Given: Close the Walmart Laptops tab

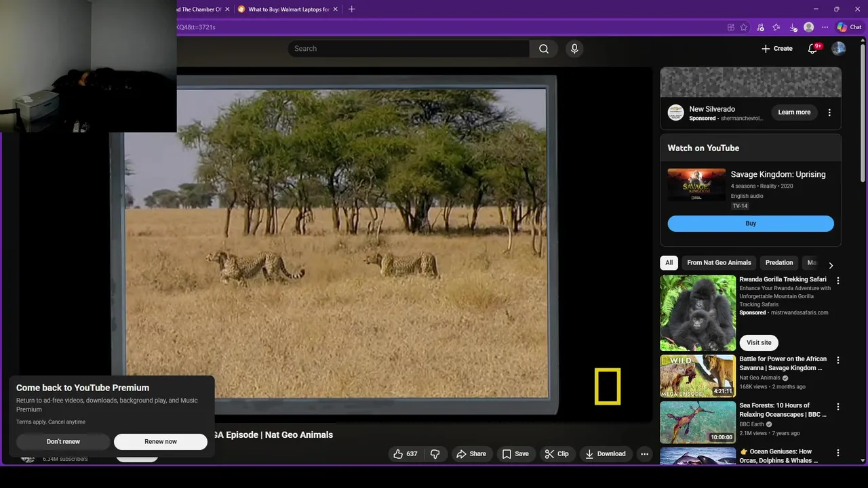Looking at the screenshot, I should coord(335,9).
